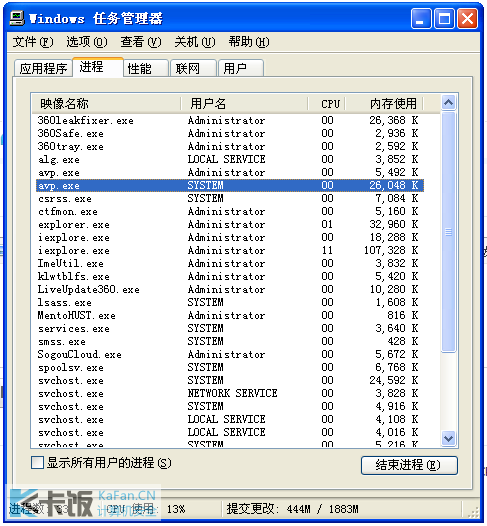Viewport: 487px width, 526px height.
Task: Switch to the 联网 tab
Action: (194, 68)
